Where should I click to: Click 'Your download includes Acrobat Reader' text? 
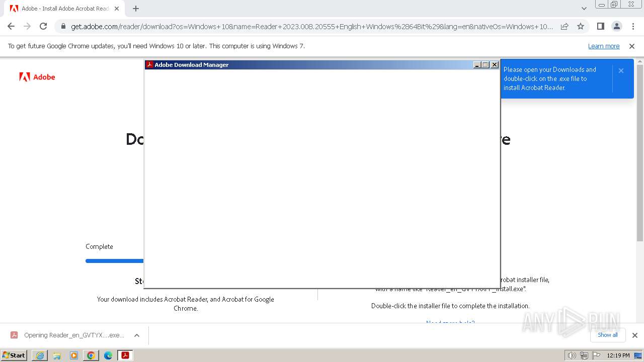[186, 304]
